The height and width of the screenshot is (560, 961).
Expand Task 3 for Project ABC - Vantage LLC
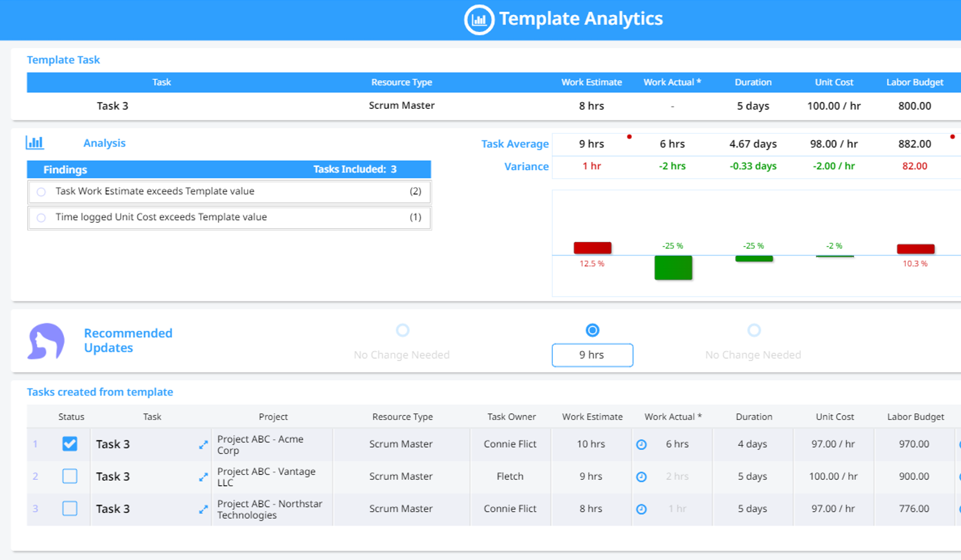tap(203, 477)
